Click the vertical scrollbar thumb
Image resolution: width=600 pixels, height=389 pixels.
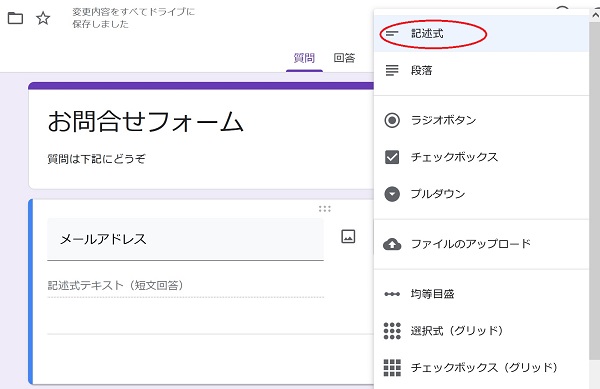click(595, 190)
